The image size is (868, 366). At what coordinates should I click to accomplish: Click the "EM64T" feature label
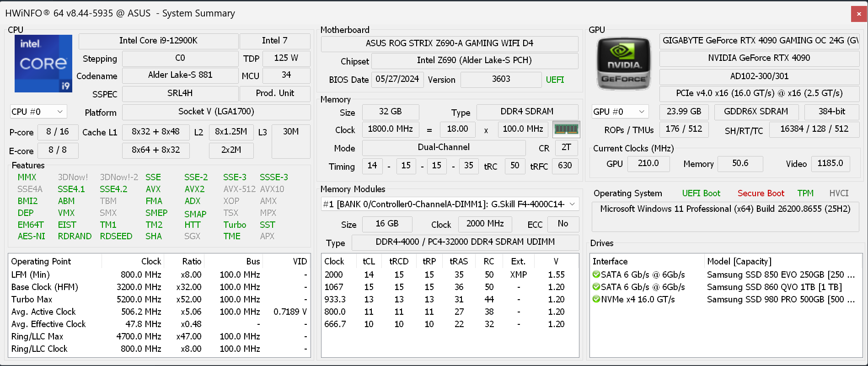[x=31, y=225]
